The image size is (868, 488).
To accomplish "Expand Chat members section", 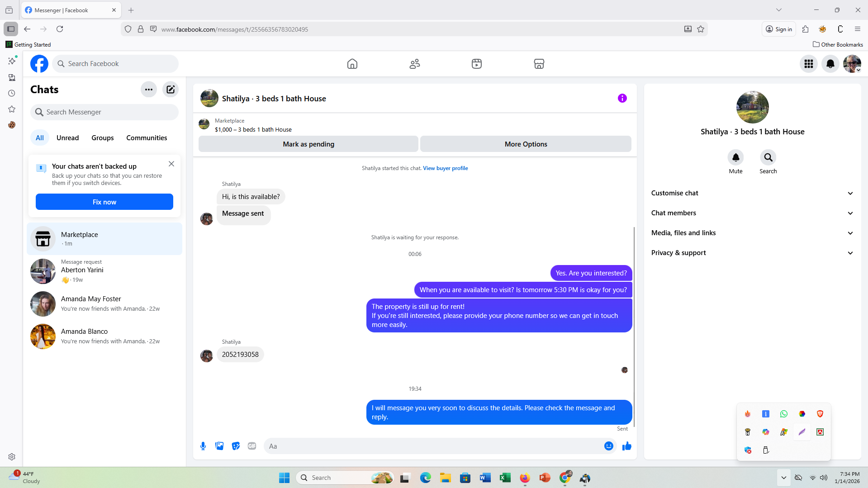I will tap(753, 213).
